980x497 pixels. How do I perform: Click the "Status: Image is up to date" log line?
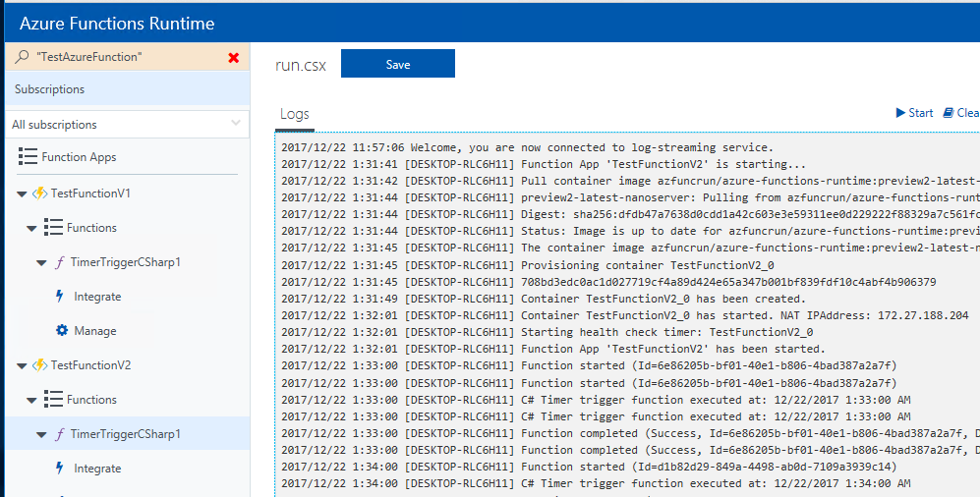coord(630,231)
